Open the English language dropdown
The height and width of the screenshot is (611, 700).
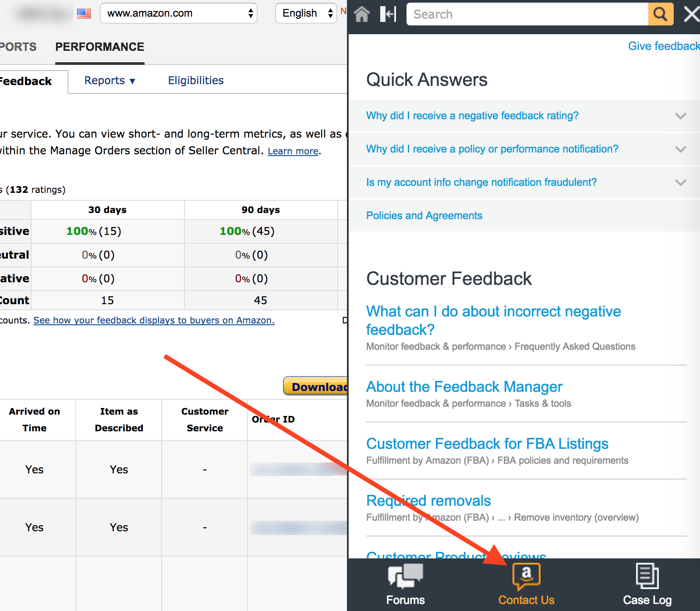point(306,13)
